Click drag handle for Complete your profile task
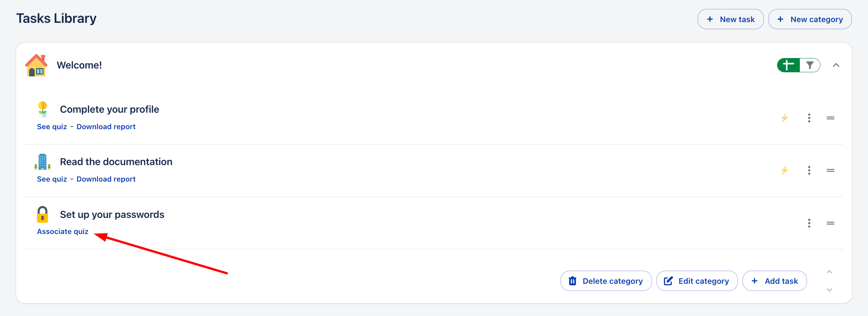The width and height of the screenshot is (868, 316). (x=831, y=118)
